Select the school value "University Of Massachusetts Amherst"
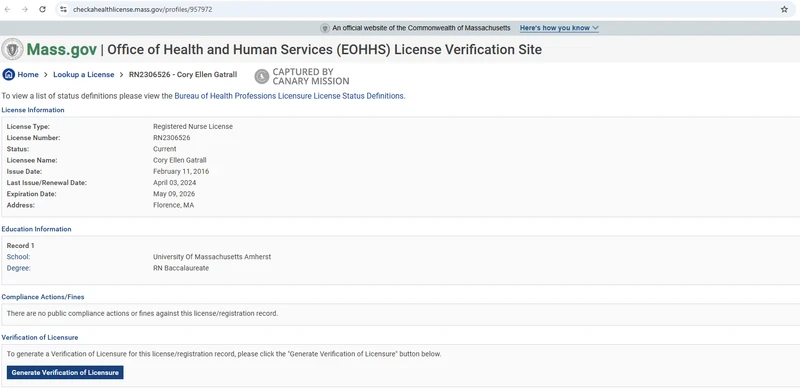 pyautogui.click(x=212, y=257)
